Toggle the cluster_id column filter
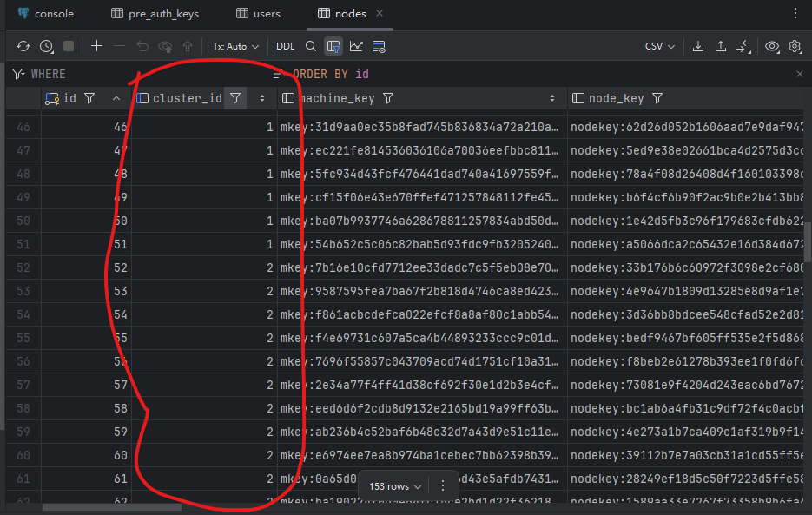 point(235,99)
